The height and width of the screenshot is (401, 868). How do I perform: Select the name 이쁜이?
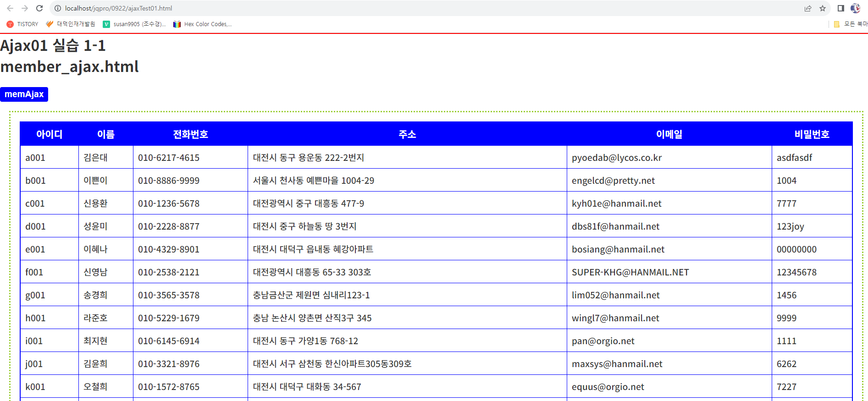click(95, 181)
